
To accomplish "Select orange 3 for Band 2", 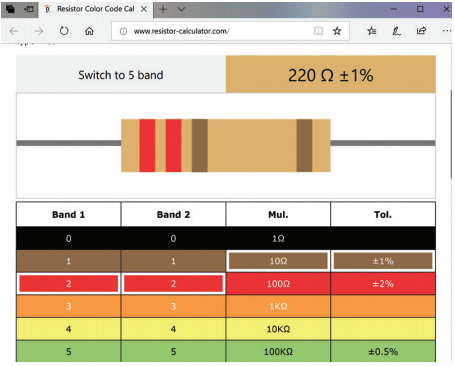I will (173, 306).
